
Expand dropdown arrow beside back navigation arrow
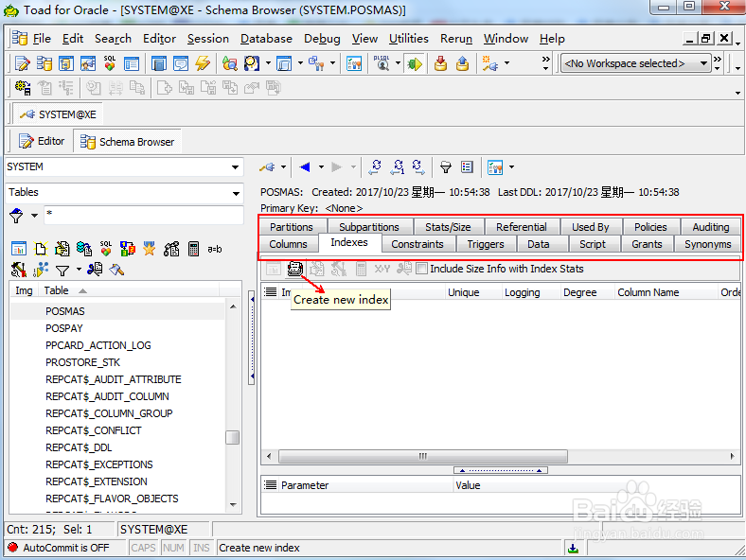point(321,166)
